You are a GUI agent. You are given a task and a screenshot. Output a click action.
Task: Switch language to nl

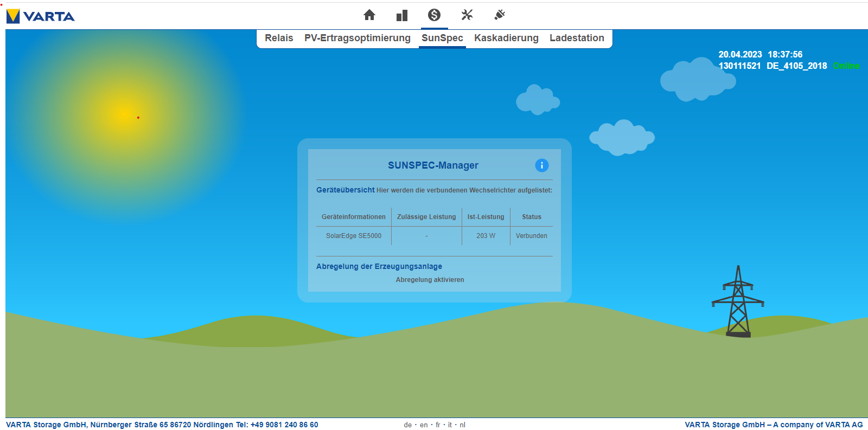click(463, 425)
